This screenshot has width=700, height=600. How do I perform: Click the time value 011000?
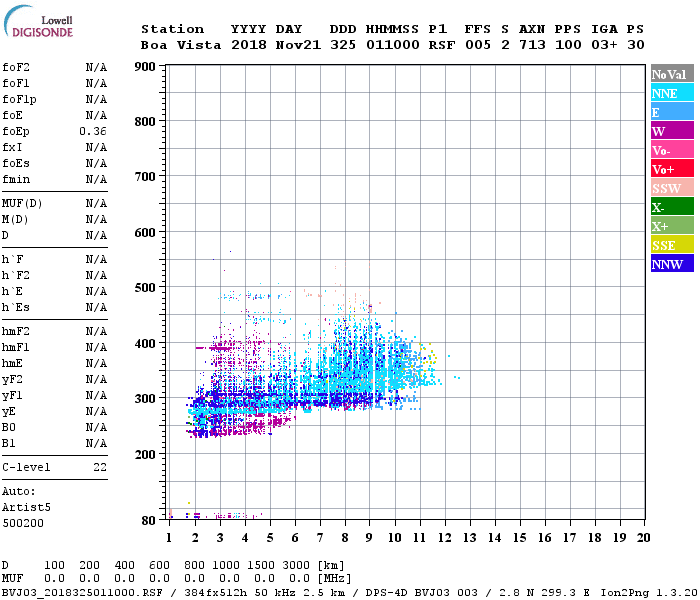393,45
